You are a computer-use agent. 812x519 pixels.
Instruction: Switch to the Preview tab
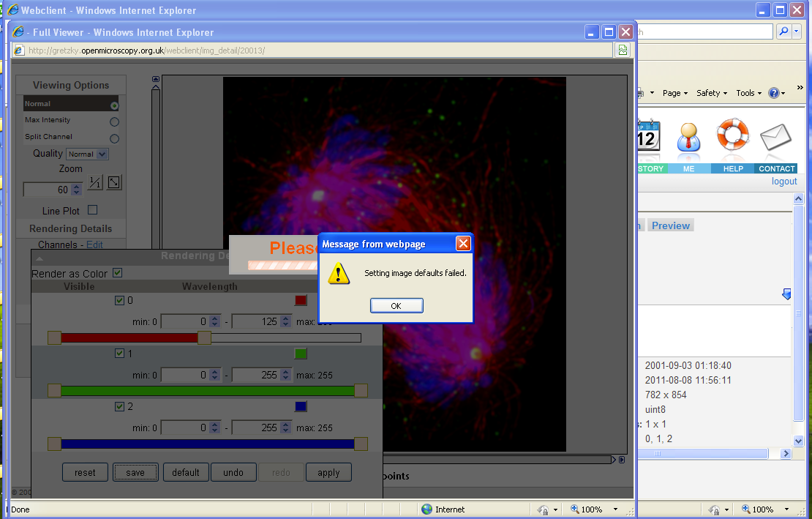671,225
